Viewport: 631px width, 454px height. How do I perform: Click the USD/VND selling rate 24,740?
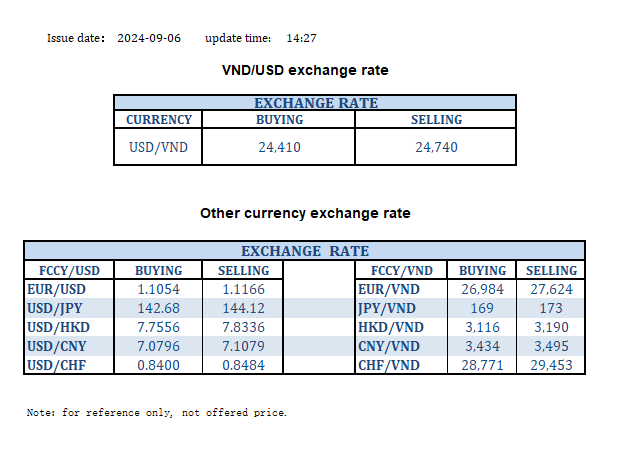tap(437, 148)
